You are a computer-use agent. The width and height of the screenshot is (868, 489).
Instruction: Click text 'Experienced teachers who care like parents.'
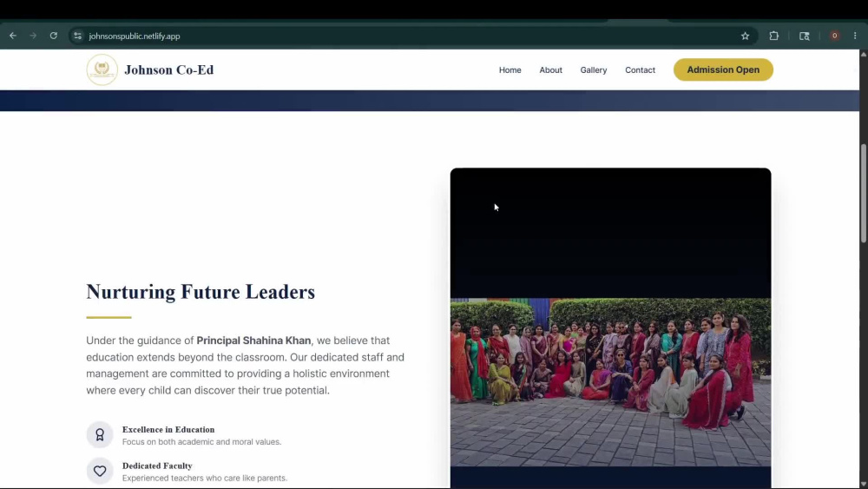click(205, 478)
